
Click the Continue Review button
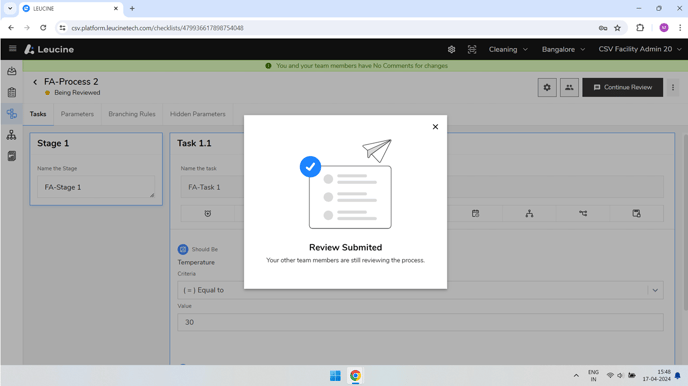[622, 87]
